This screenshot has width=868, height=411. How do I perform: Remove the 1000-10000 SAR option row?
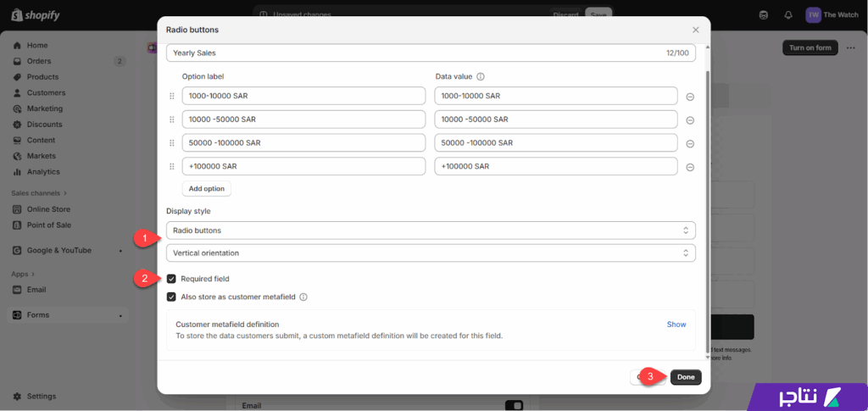[x=690, y=97]
